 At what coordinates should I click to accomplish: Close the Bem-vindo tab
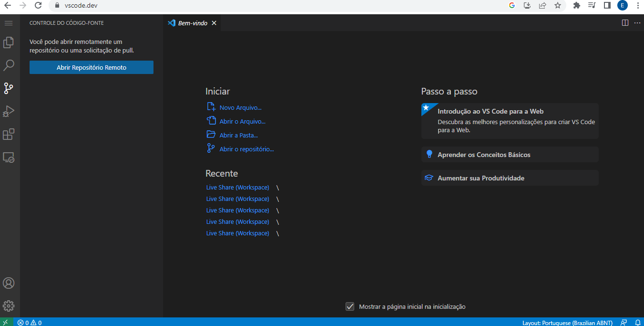pos(214,23)
